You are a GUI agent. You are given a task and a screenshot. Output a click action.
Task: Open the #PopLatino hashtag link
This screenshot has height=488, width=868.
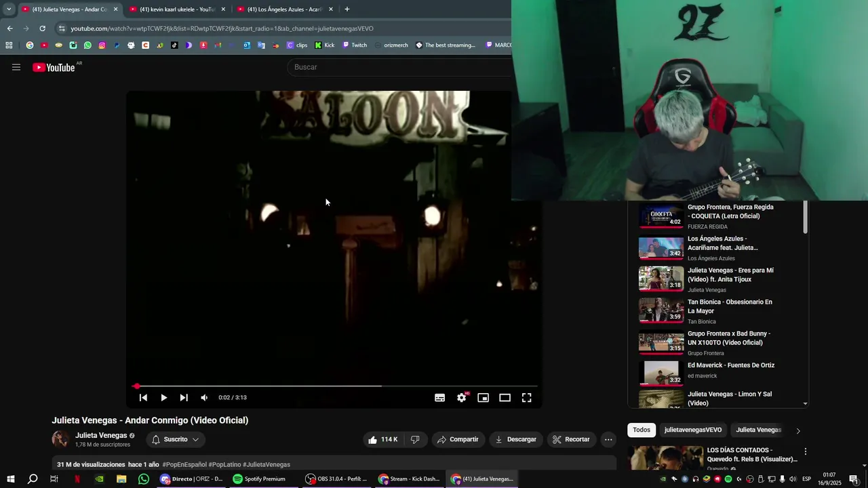click(x=224, y=464)
